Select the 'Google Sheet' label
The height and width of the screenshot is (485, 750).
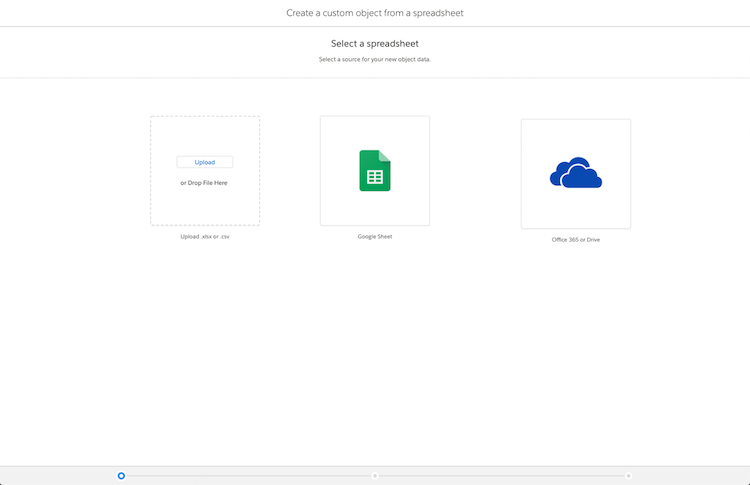pyautogui.click(x=375, y=237)
